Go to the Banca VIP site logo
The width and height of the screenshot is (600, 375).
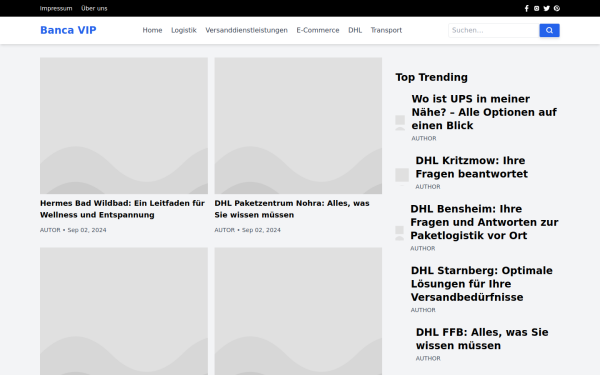68,30
